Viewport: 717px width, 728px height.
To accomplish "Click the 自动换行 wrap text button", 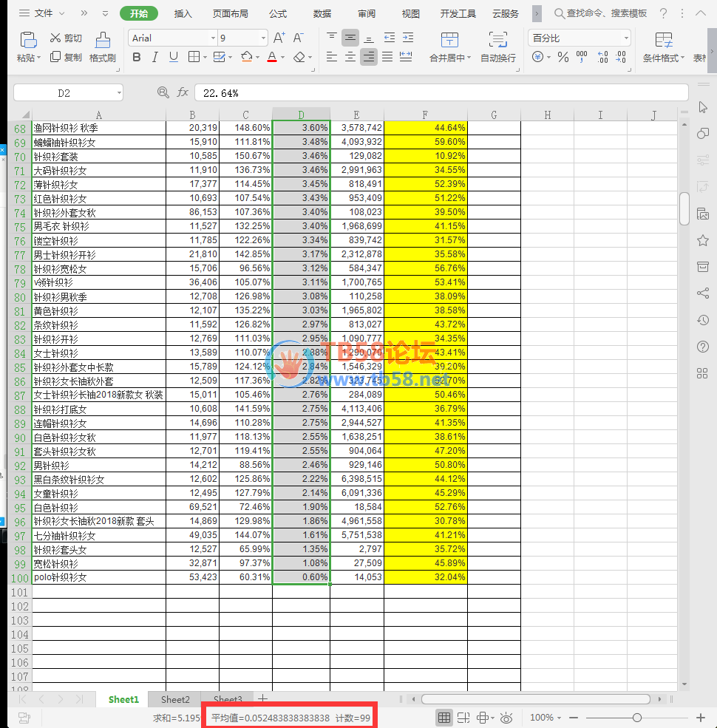I will pos(498,47).
